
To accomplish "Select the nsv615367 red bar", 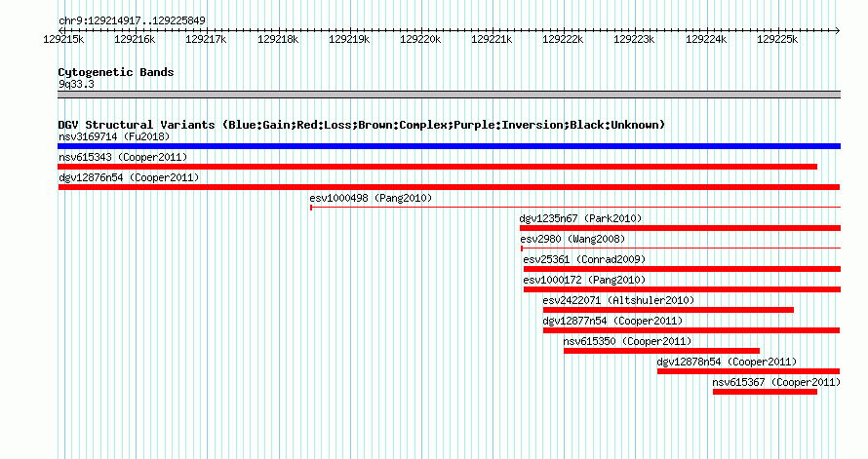I will 765,392.
